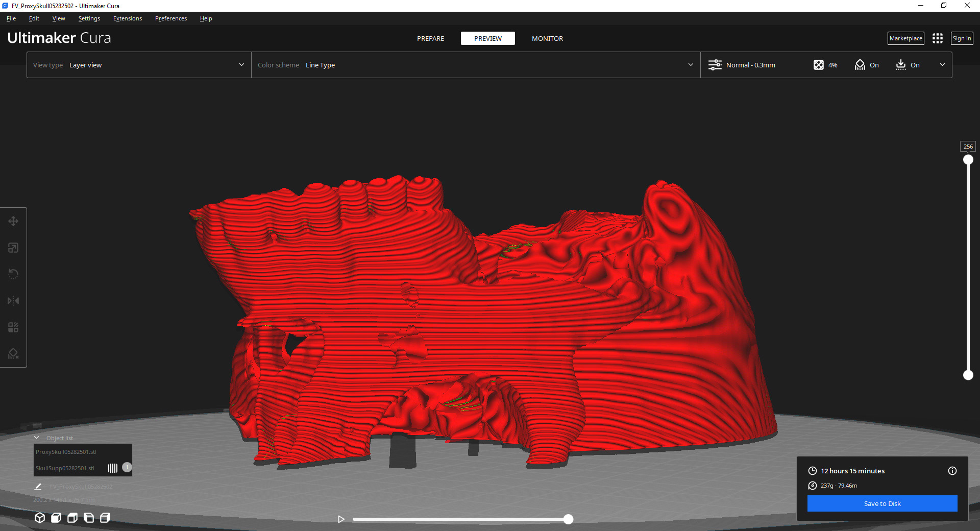Click the 12 hours 15 minutes estimate
The height and width of the screenshot is (531, 980).
(852, 471)
